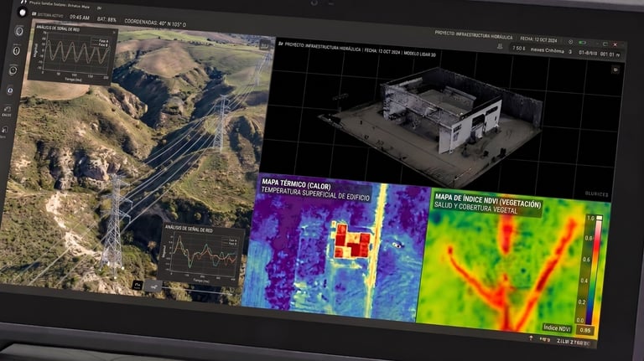Maximize the application window
The image size is (644, 361).
point(605,44)
